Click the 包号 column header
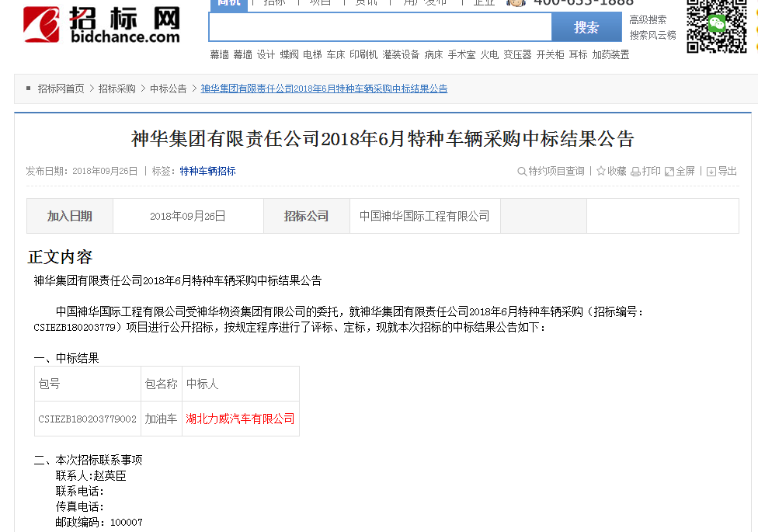Image resolution: width=758 pixels, height=532 pixels. (88, 384)
